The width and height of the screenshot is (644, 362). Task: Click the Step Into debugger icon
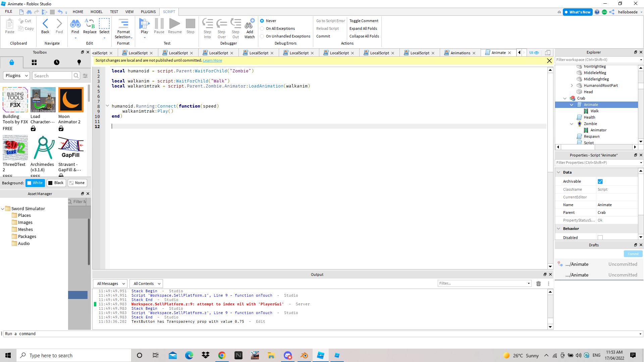click(x=207, y=24)
